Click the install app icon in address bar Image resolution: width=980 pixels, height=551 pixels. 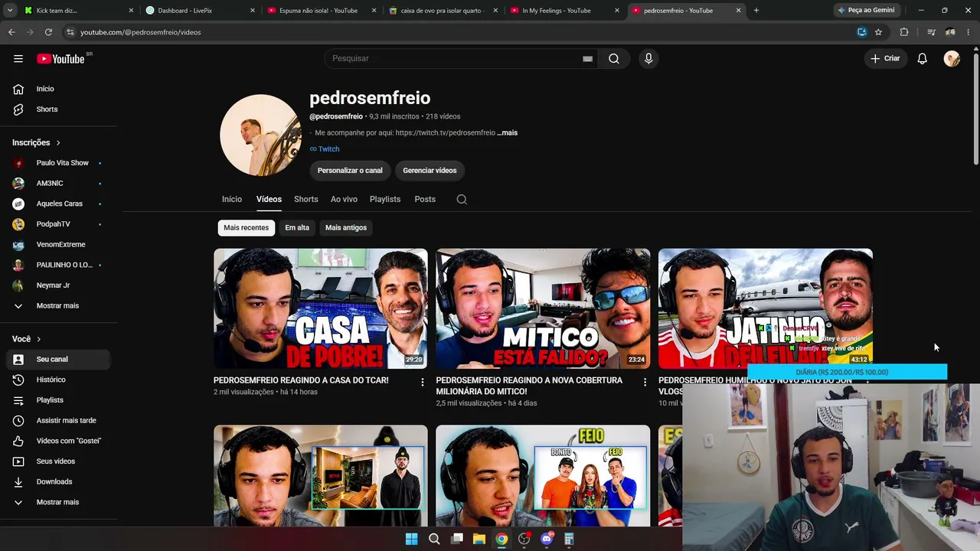pos(862,32)
